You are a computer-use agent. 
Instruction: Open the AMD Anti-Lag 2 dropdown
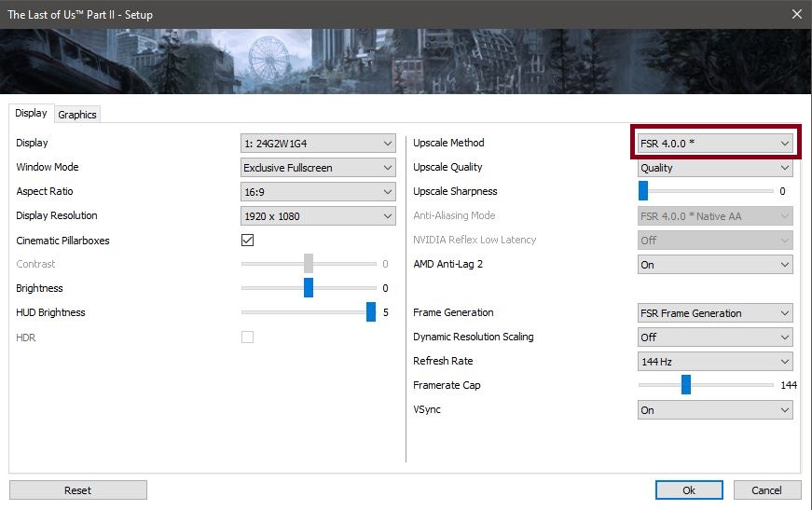coord(715,265)
